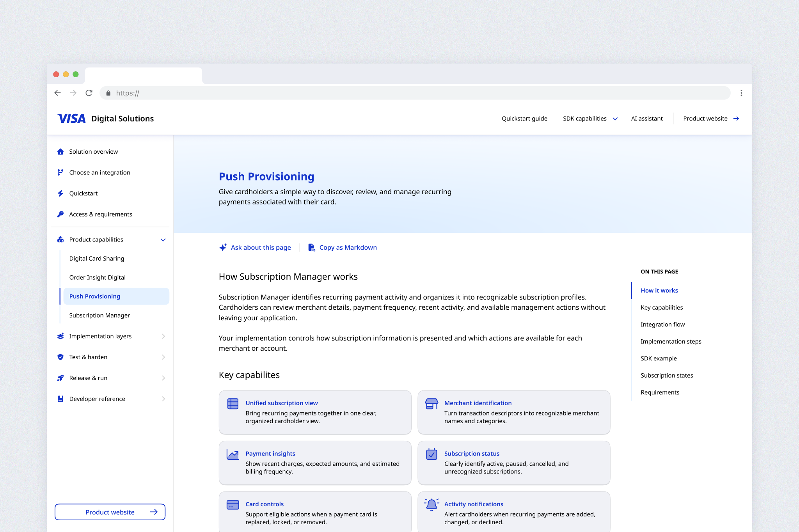Click the Solution overview home icon
Image resolution: width=799 pixels, height=532 pixels.
click(x=60, y=152)
